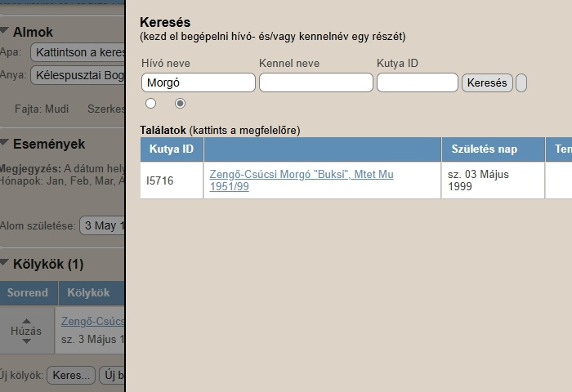Click the small blank button beside Keresés
The height and width of the screenshot is (392, 572).
click(521, 82)
